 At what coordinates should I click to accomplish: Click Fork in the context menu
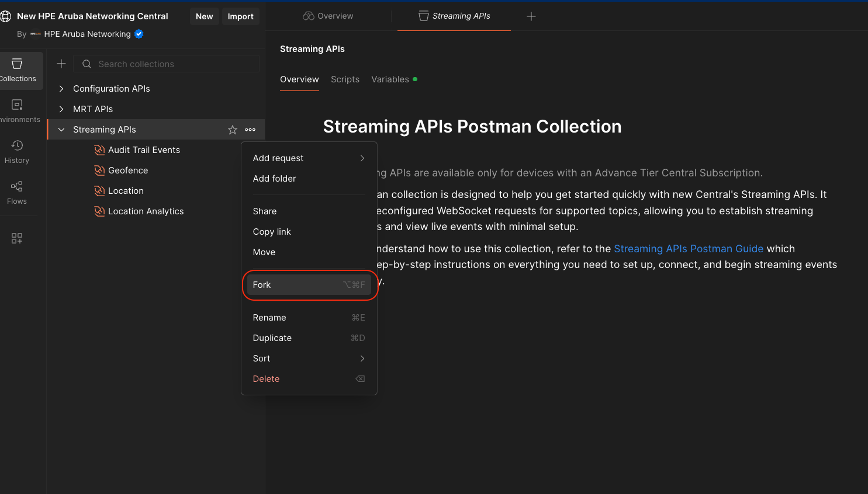pos(309,285)
